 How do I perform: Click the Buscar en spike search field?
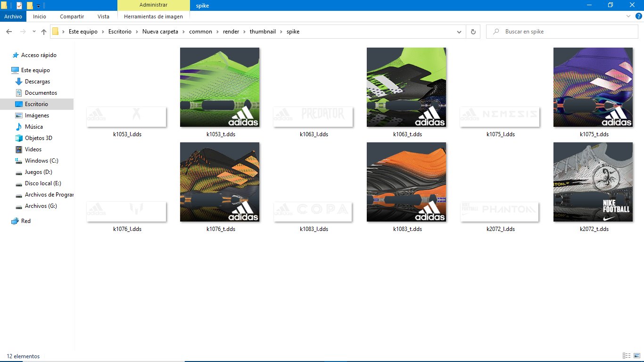561,32
